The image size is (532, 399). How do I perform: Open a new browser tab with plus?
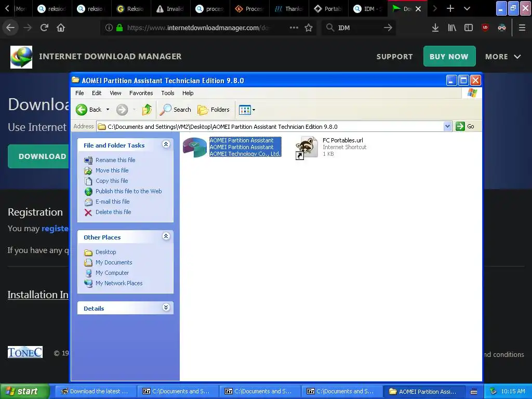pos(450,8)
